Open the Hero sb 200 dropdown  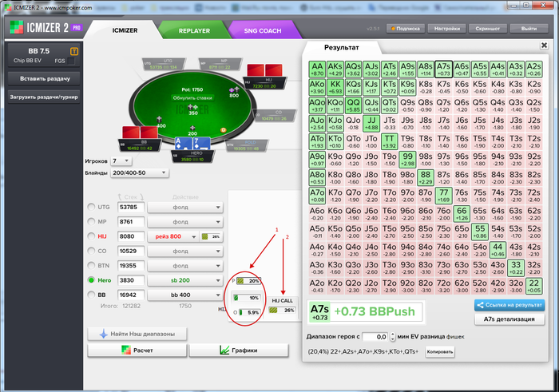click(185, 280)
